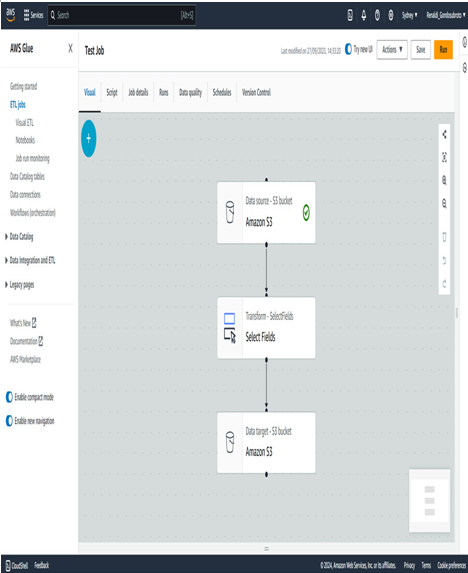
Task: Click the S3 bucket icon of Data source node
Action: pos(230,212)
